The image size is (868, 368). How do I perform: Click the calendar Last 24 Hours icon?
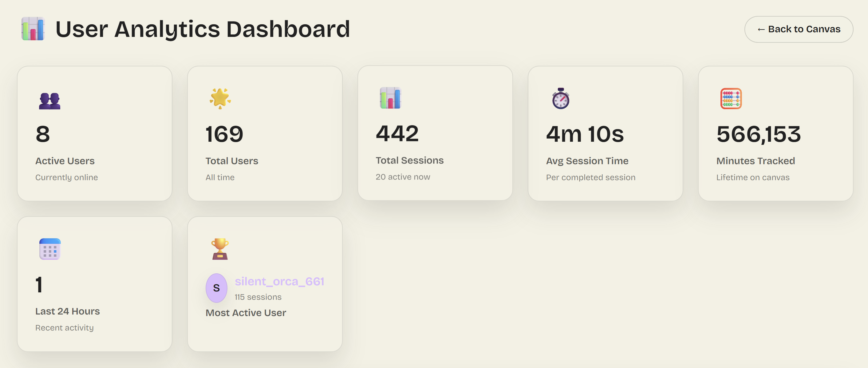[x=50, y=249]
